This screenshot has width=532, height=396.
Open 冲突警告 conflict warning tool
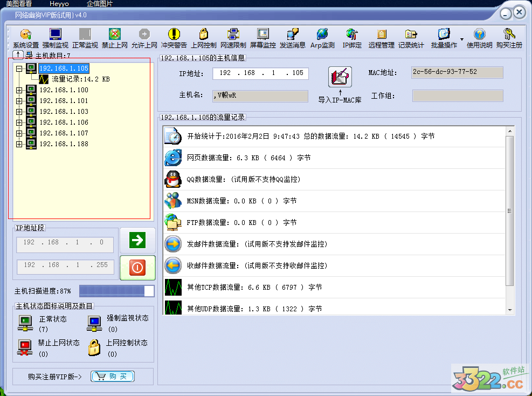[174, 38]
